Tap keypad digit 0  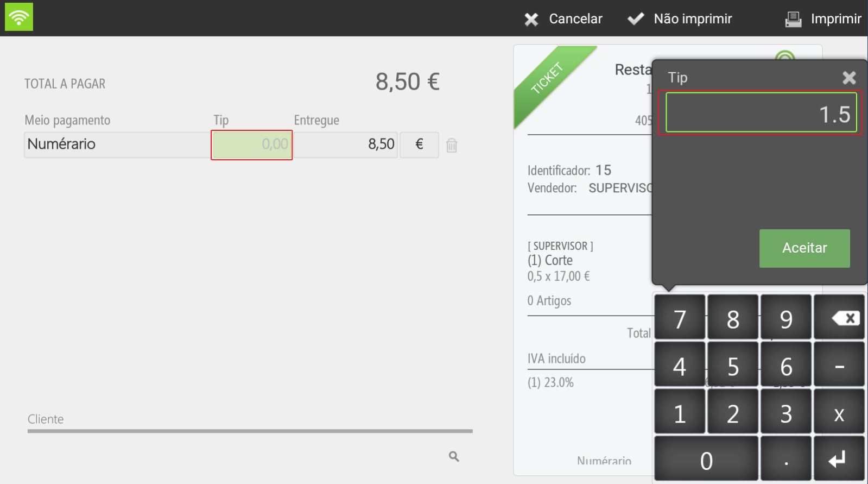[706, 459]
